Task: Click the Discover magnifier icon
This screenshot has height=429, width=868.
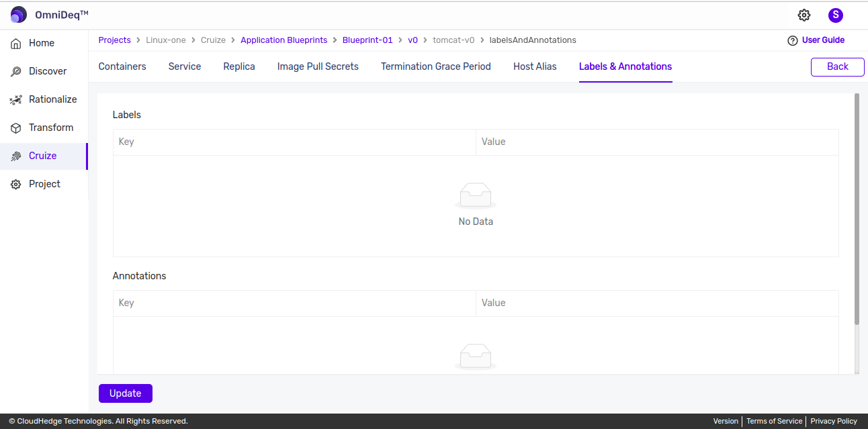Action: point(16,72)
